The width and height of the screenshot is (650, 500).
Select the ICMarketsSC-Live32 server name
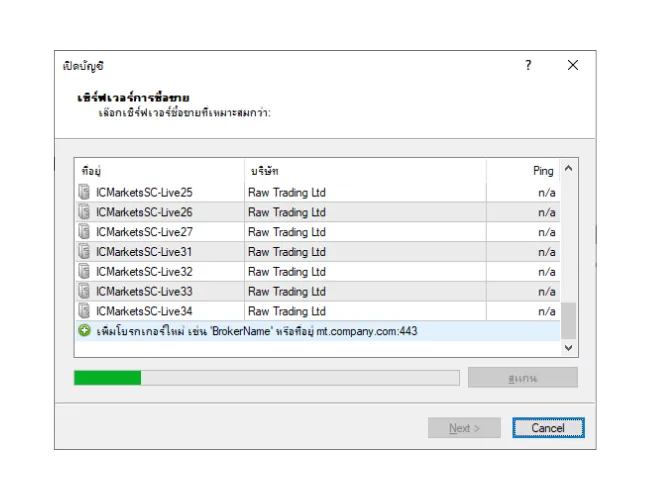coord(144,272)
